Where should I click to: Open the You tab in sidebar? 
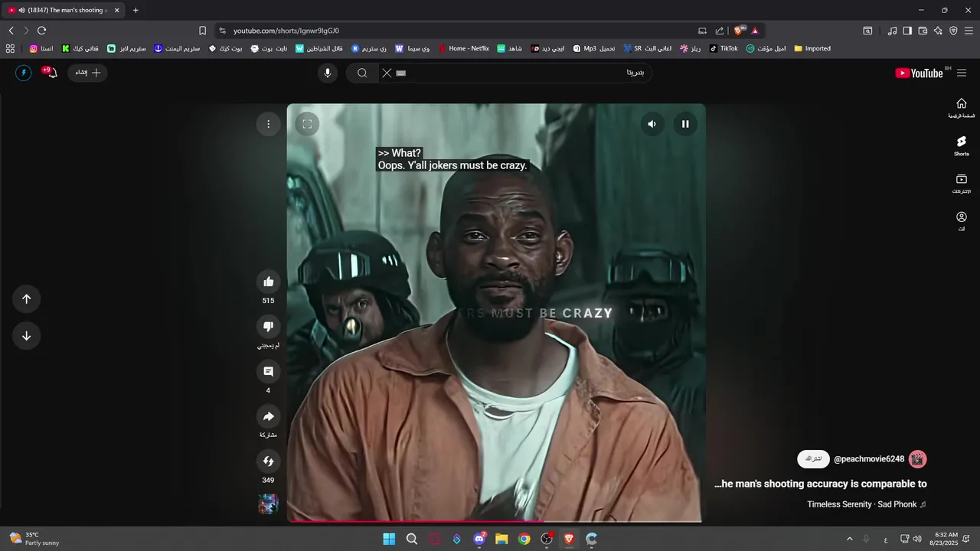pyautogui.click(x=962, y=221)
